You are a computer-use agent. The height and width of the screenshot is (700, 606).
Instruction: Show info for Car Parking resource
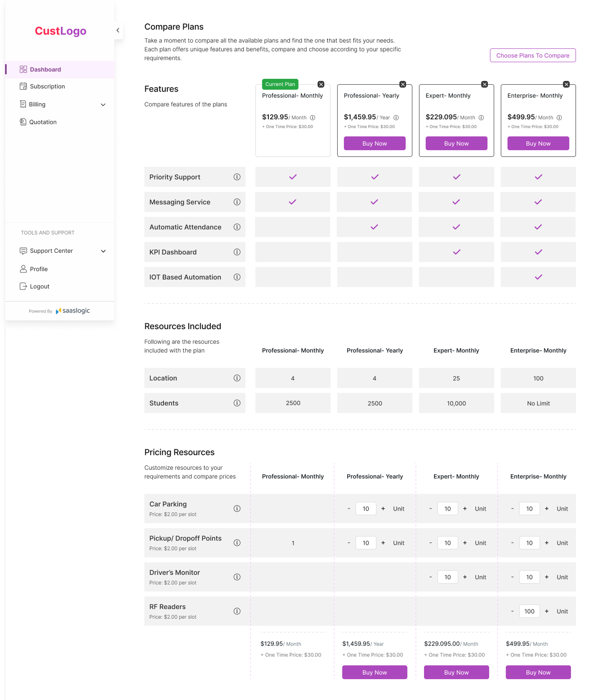pyautogui.click(x=237, y=509)
